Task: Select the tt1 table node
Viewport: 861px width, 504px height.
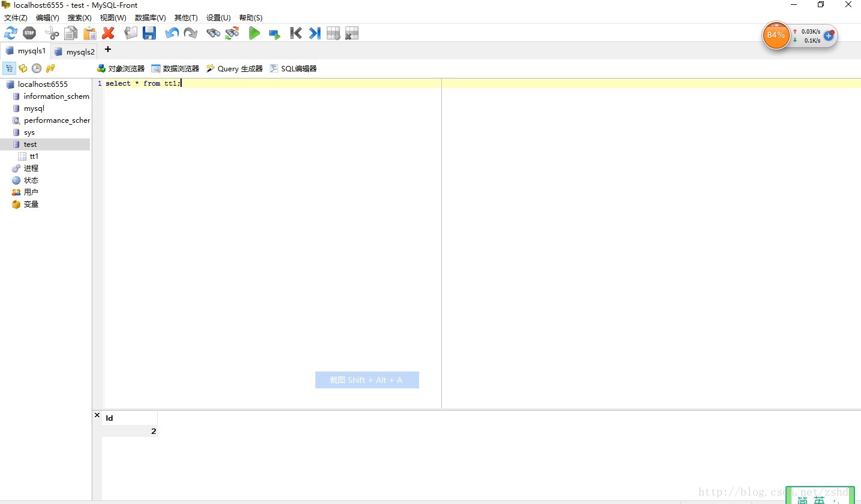Action: coord(34,156)
